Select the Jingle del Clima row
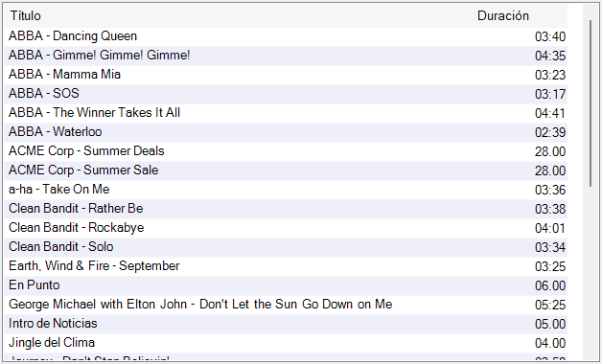This screenshot has height=364, width=602. click(x=286, y=343)
